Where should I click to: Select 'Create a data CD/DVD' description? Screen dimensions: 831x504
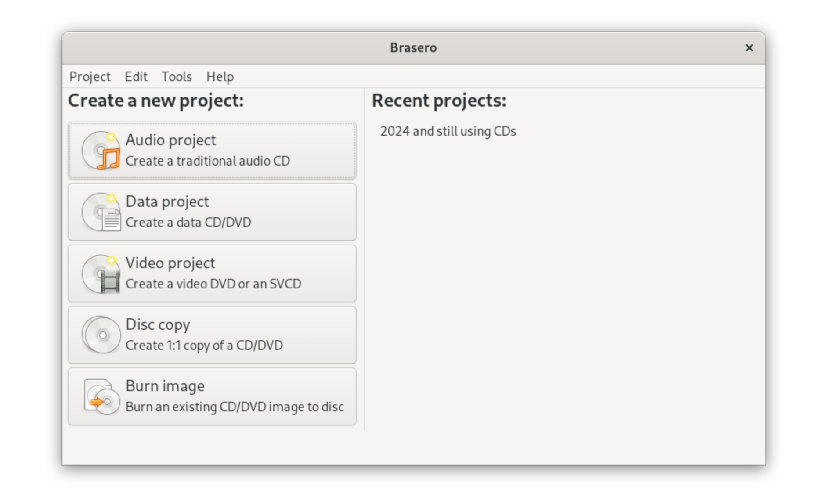click(188, 223)
